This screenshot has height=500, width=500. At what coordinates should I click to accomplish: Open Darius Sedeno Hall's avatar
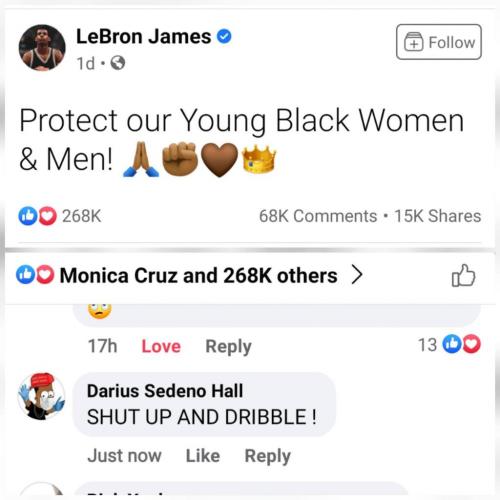pos(42,396)
